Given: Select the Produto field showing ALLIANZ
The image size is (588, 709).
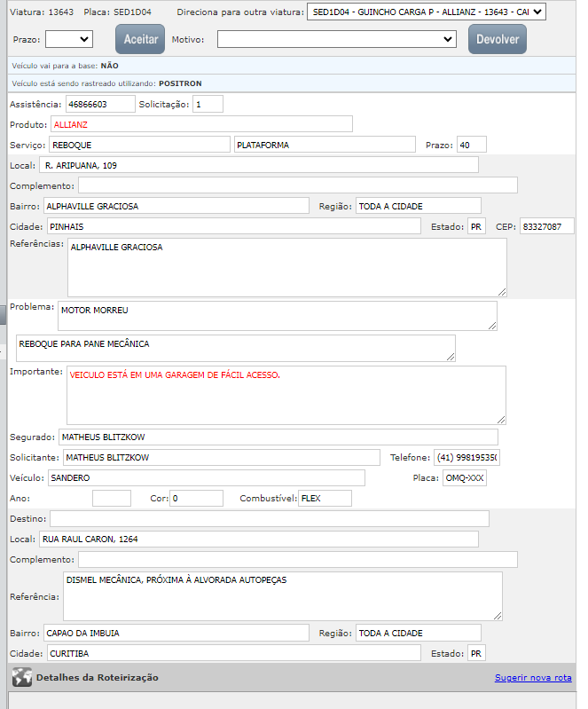Looking at the screenshot, I should tap(201, 124).
